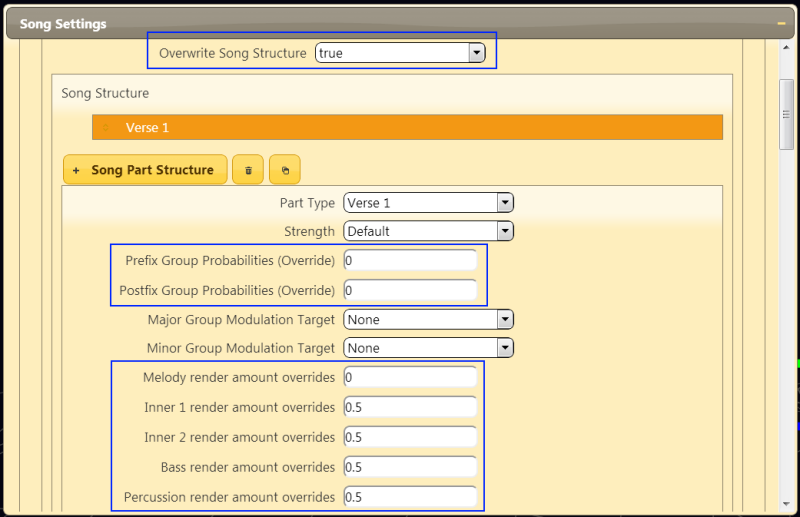Click the Verse 1 reorder handle icon
Image resolution: width=800 pixels, height=517 pixels.
106,127
